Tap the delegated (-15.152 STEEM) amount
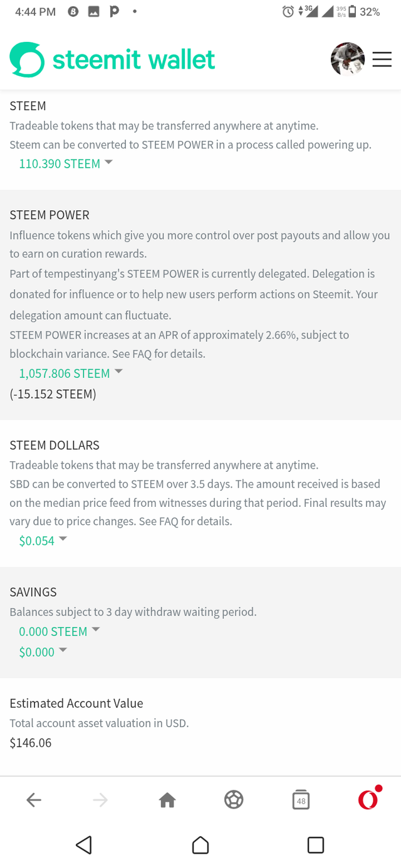The height and width of the screenshot is (868, 401). click(x=53, y=394)
